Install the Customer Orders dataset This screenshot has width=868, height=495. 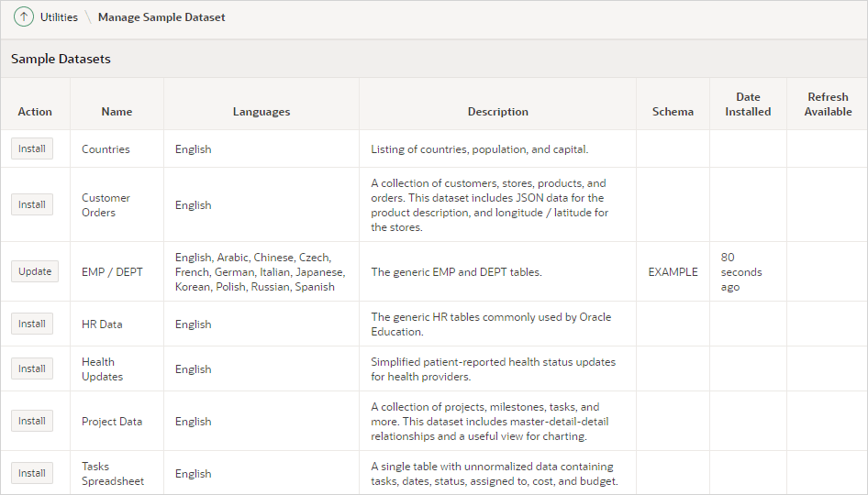pyautogui.click(x=32, y=204)
